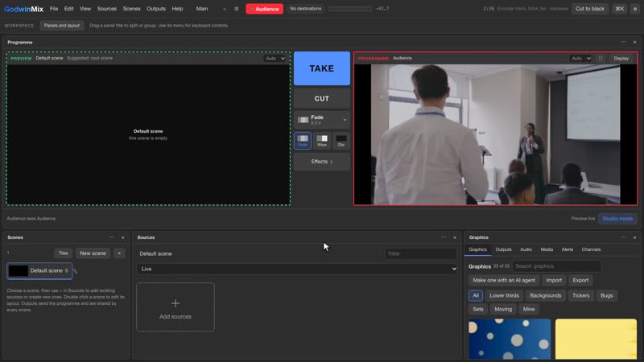Switch to the Outputs tab
The image size is (644, 362).
click(x=504, y=249)
